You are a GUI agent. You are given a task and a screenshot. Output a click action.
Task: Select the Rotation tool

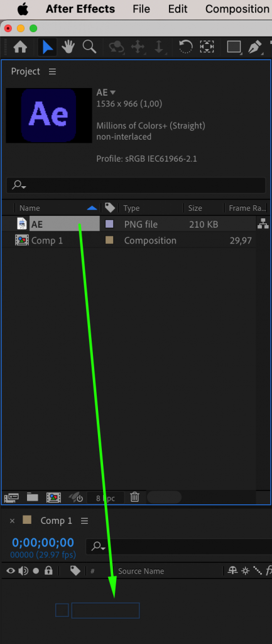click(x=186, y=47)
